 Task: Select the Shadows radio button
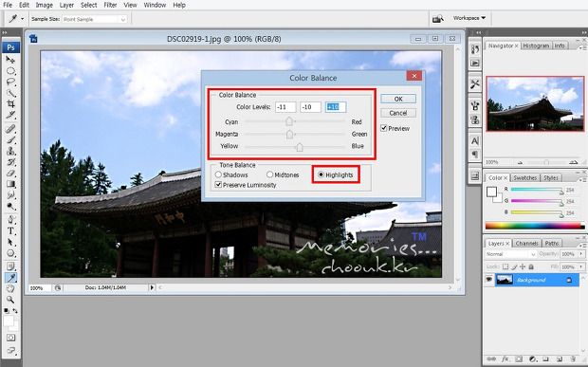[x=218, y=174]
